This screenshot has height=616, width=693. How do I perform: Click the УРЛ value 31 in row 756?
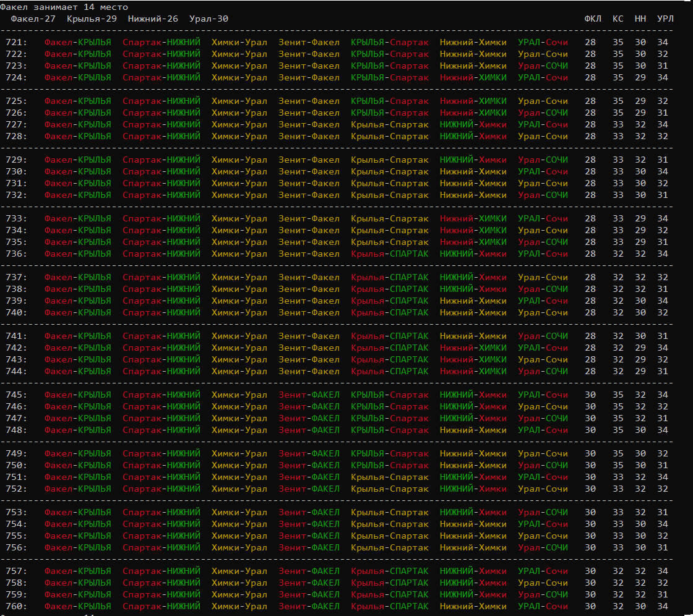pos(663,548)
